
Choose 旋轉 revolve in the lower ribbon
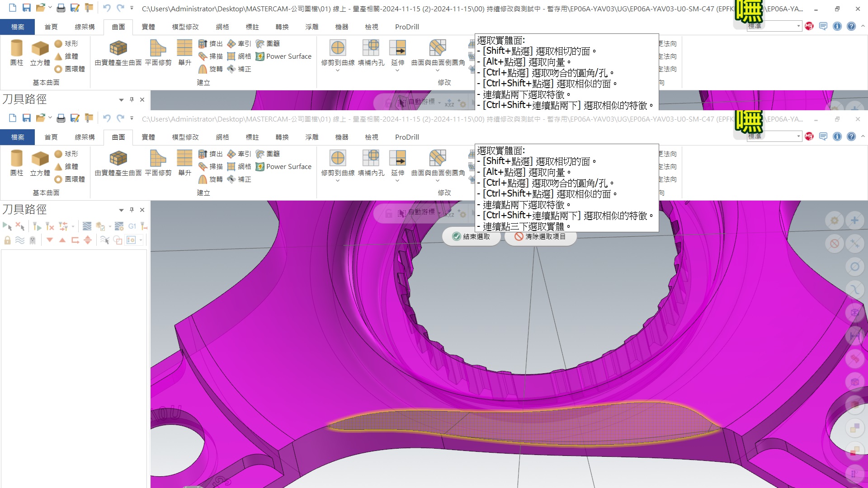click(x=211, y=179)
